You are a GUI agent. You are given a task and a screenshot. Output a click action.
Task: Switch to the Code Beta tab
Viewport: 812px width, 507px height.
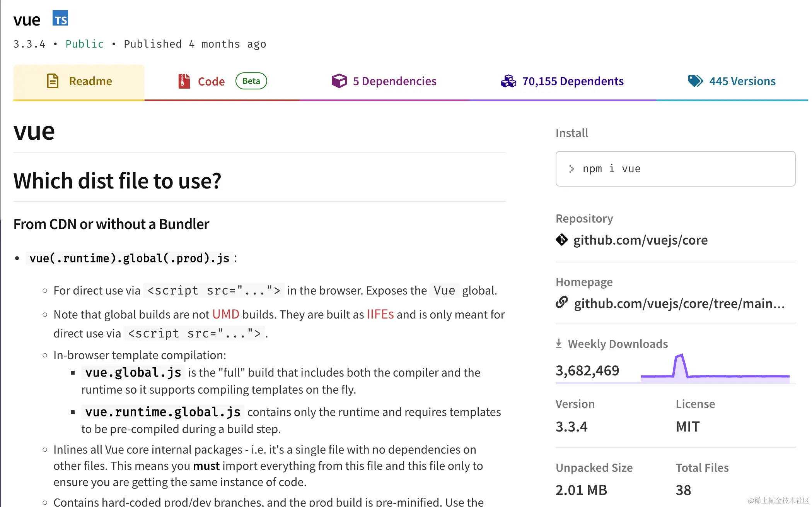212,81
